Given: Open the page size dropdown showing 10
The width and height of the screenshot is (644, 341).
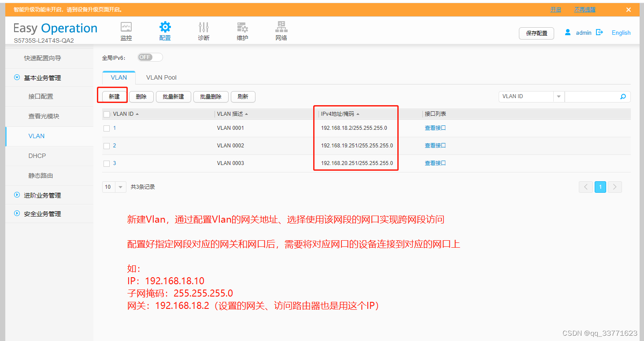Looking at the screenshot, I should (120, 187).
